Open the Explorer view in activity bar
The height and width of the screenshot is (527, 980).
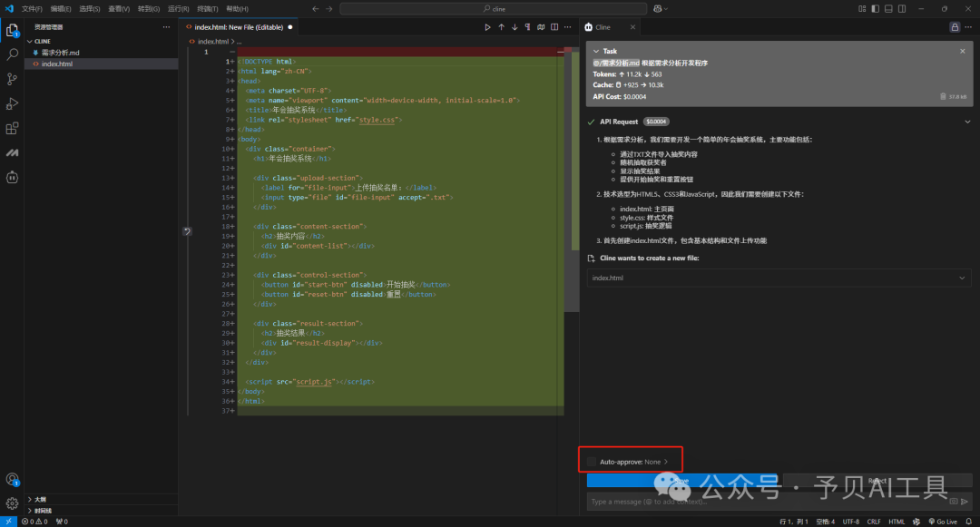click(12, 31)
